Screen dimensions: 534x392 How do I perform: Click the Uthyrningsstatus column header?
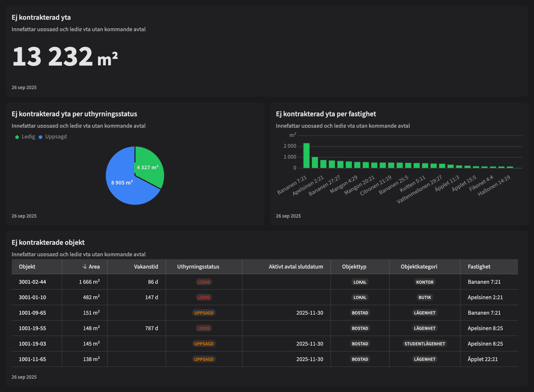pos(198,267)
